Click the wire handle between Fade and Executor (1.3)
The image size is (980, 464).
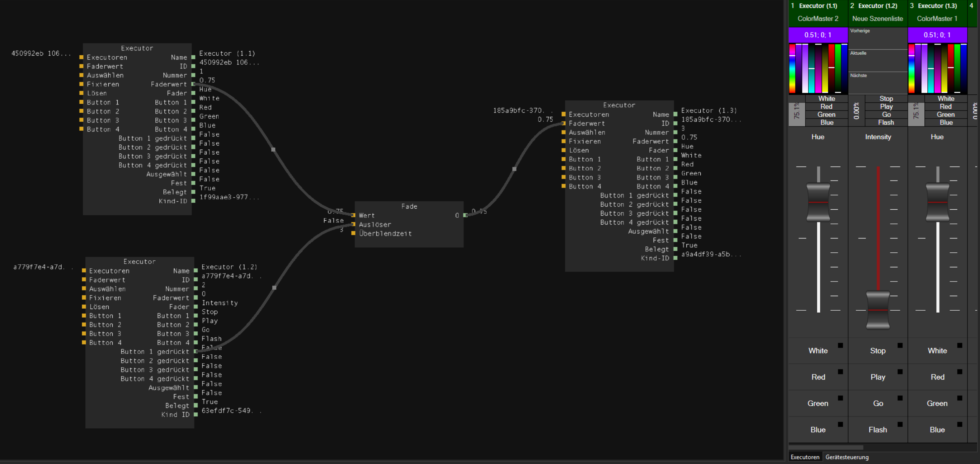tap(514, 169)
